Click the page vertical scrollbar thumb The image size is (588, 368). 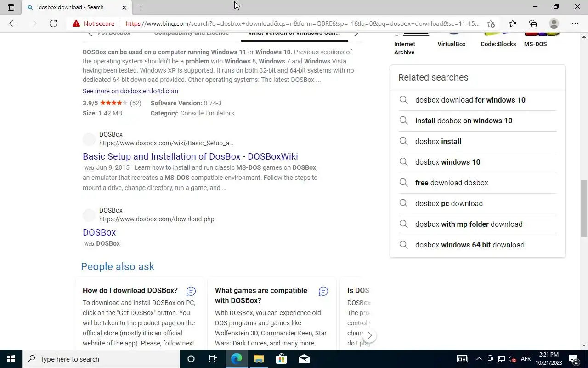(584, 208)
